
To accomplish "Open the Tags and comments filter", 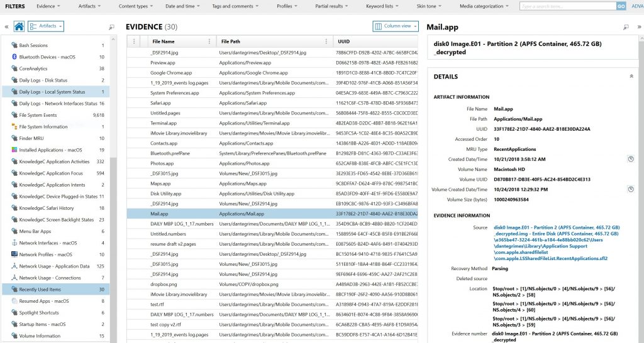I will tap(235, 6).
